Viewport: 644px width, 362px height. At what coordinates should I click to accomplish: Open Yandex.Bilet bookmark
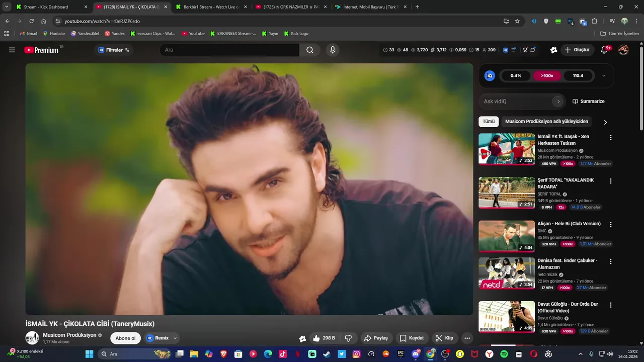(x=85, y=33)
